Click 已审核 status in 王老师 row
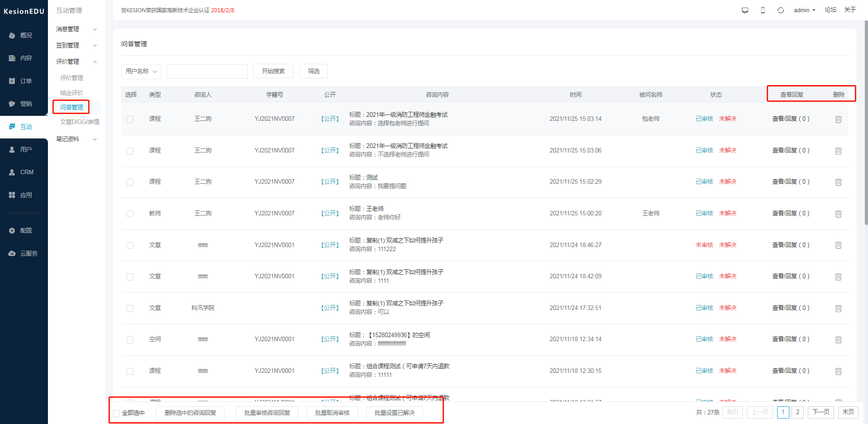 click(704, 214)
